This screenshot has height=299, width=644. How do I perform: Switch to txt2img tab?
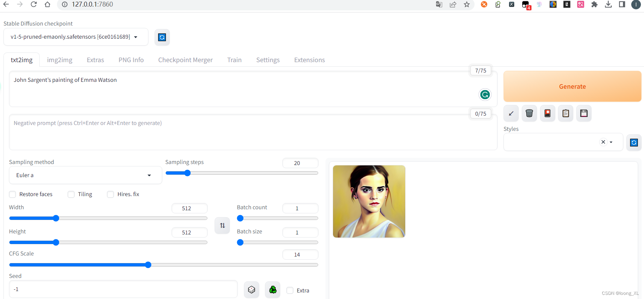(x=22, y=60)
